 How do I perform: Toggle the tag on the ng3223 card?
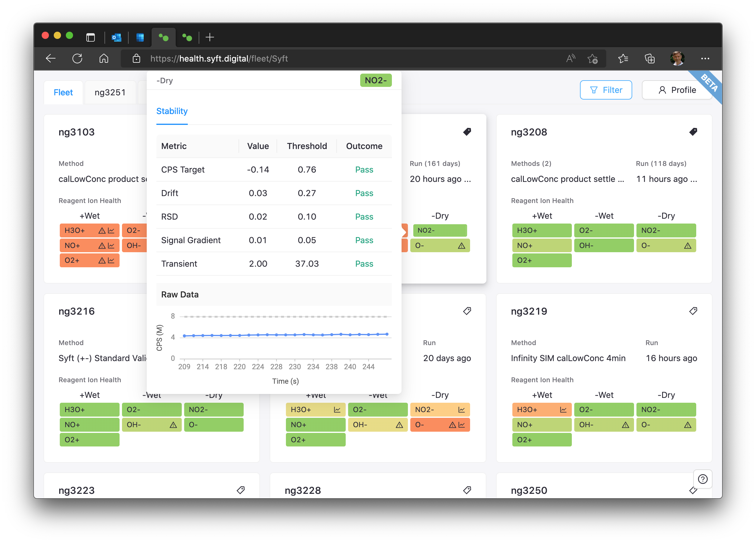(x=241, y=490)
